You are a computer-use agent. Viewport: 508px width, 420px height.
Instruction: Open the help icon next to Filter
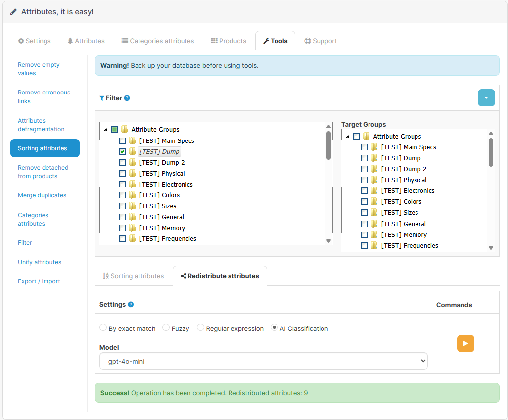point(128,98)
